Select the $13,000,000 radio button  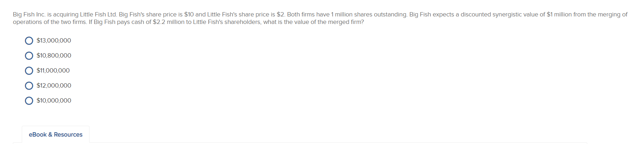[x=29, y=41]
